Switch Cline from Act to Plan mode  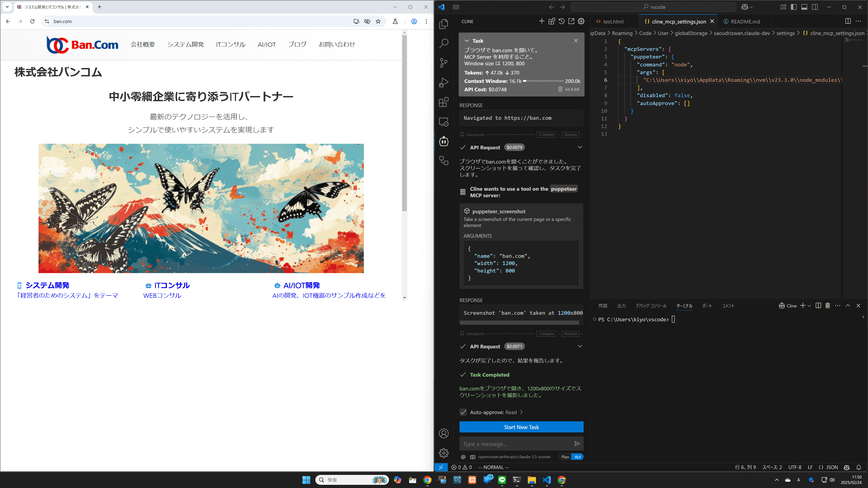click(565, 457)
